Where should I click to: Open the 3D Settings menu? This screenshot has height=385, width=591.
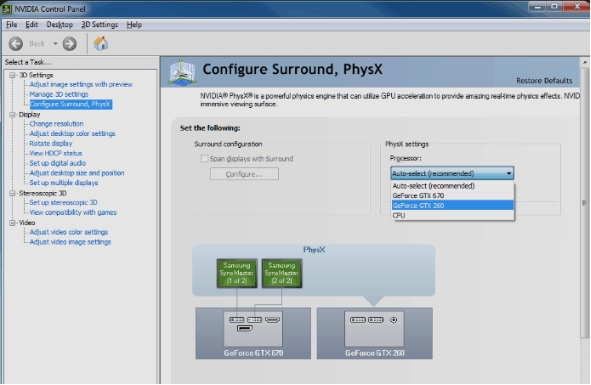pyautogui.click(x=100, y=25)
